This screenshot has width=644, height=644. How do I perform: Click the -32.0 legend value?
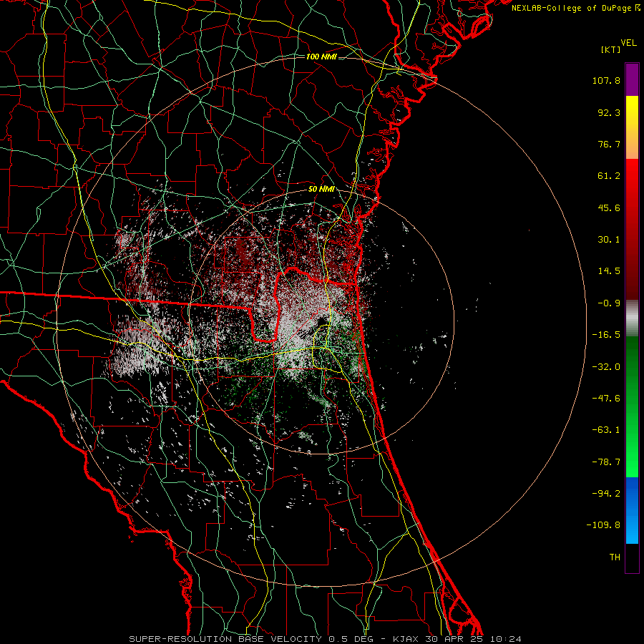pos(606,367)
